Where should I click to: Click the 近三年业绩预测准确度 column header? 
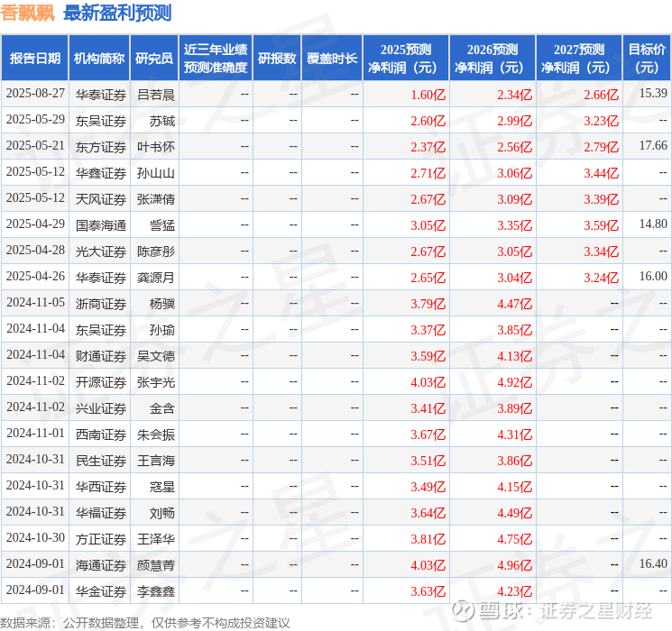pyautogui.click(x=216, y=59)
